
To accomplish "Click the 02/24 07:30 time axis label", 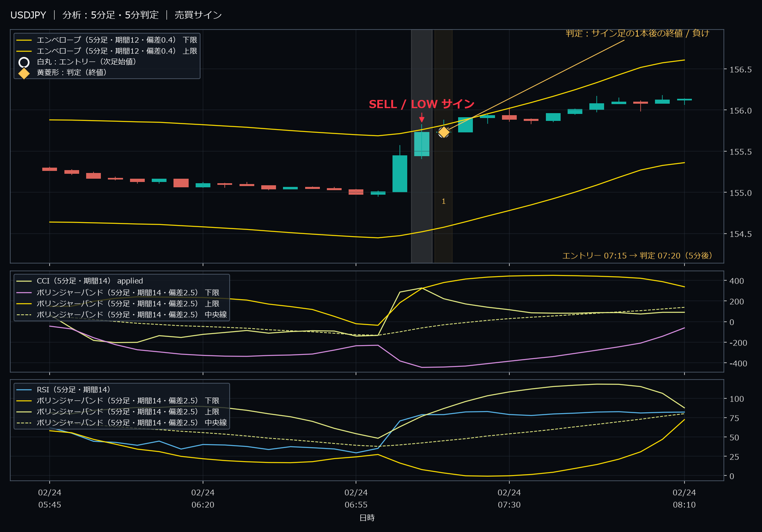I will click(x=509, y=498).
